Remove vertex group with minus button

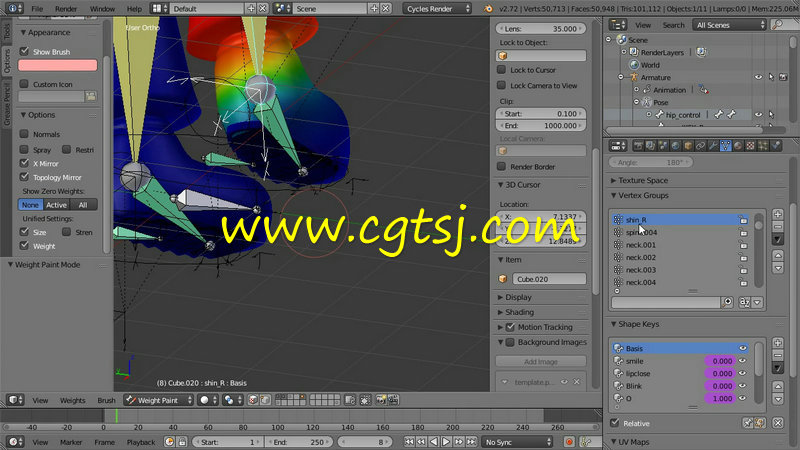(x=778, y=226)
